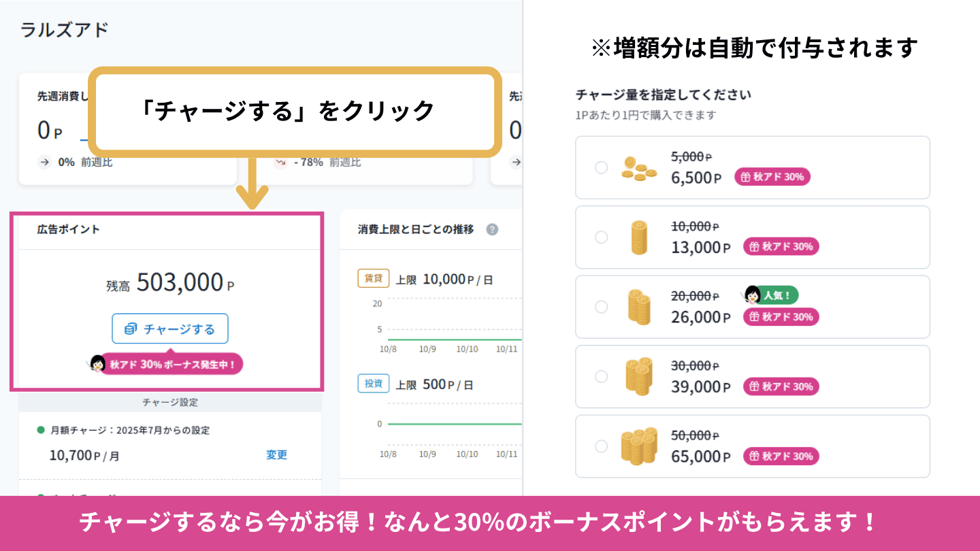
Task: Click the small coin pile icon for 6,500P
Action: pos(639,167)
